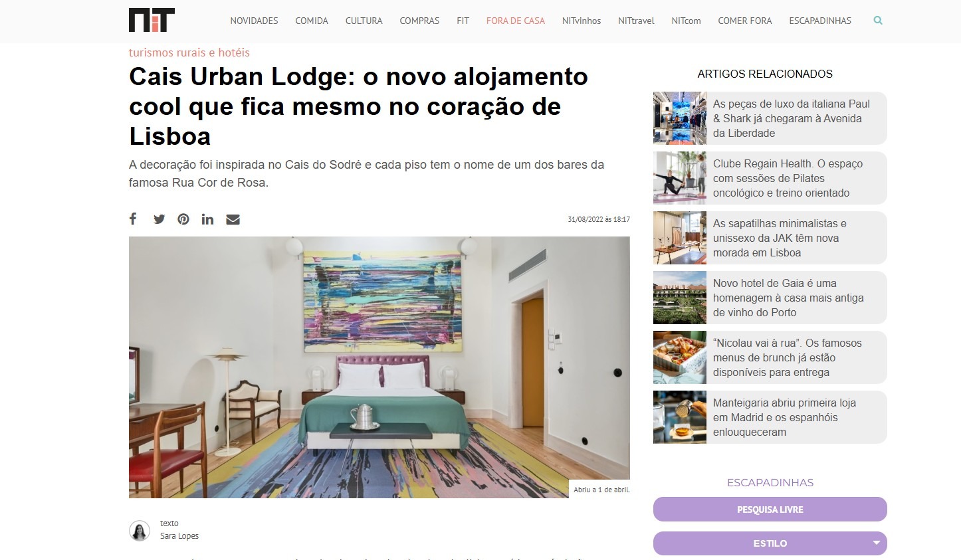Open 'turismos rurais e hotéis' category link
Viewport: 961px width, 560px height.
click(x=189, y=52)
